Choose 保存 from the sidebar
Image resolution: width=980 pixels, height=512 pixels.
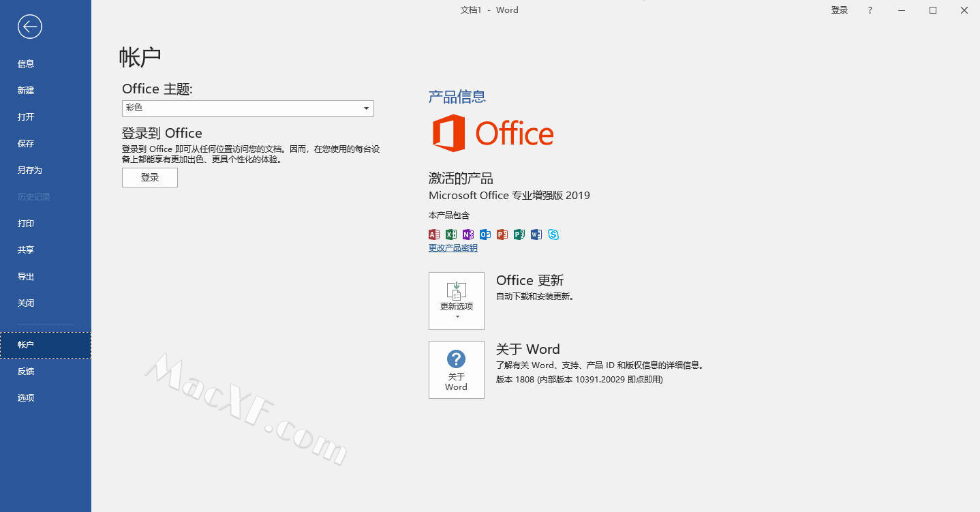[x=45, y=143]
